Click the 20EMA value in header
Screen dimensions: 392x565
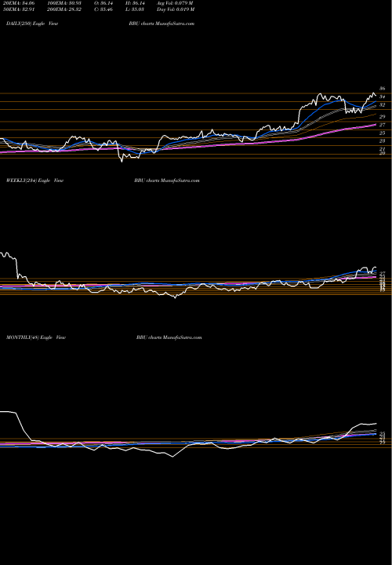point(20,3)
